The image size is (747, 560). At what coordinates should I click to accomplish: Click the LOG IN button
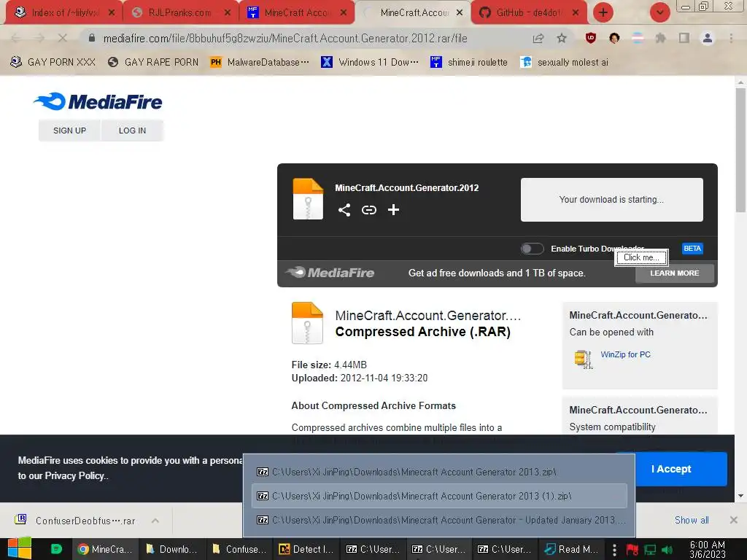point(133,131)
